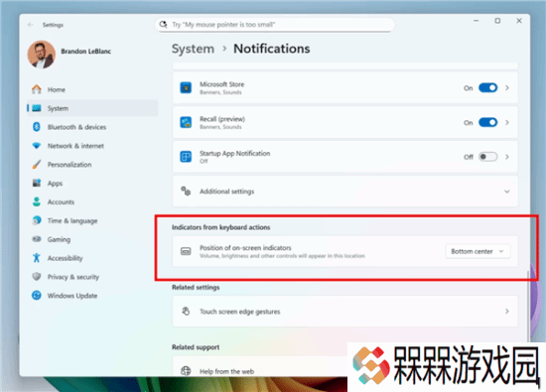Screen dimensions: 546x392
Task: Click the Home icon in sidebar
Action: tap(36, 89)
